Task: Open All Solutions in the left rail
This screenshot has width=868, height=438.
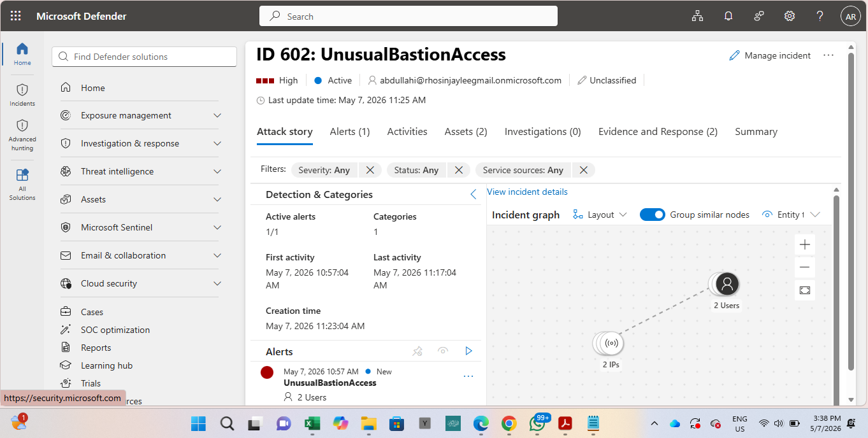Action: (x=22, y=184)
